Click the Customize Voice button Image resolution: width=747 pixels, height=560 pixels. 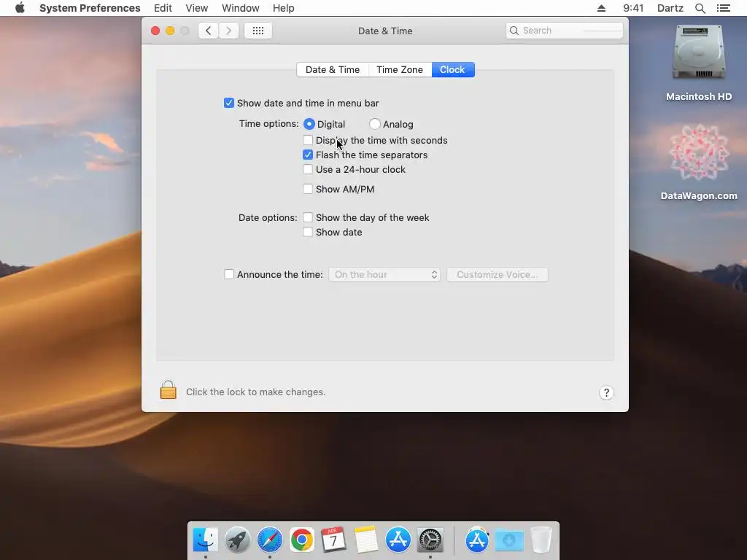[x=498, y=274]
